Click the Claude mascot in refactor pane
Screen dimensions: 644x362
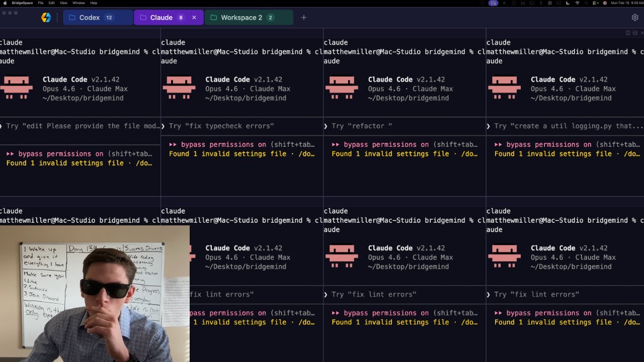click(x=342, y=87)
